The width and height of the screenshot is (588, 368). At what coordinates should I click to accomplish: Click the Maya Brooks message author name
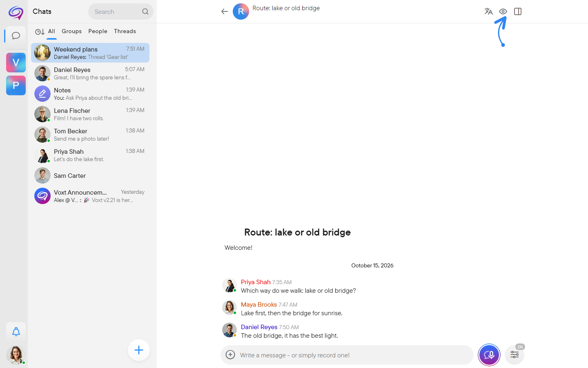coord(259,305)
